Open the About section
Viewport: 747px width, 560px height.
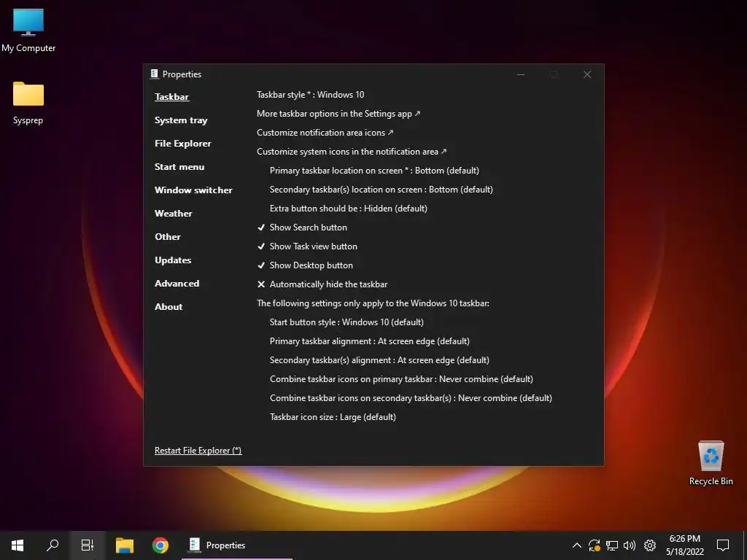click(169, 307)
